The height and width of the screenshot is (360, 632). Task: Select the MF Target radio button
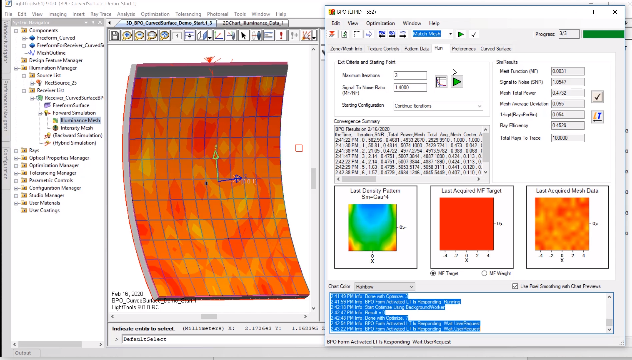tap(433, 273)
